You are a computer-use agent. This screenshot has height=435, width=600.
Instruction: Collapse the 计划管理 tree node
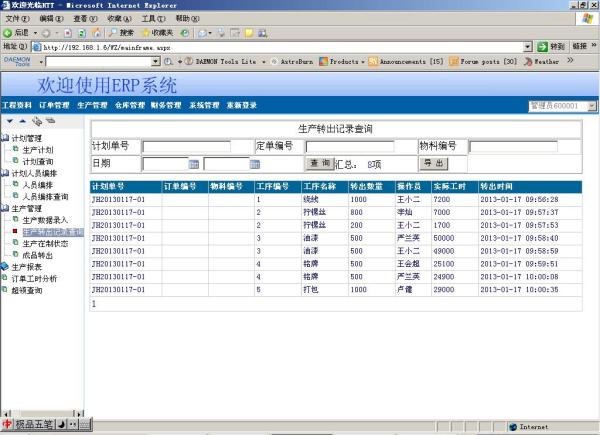[x=5, y=139]
